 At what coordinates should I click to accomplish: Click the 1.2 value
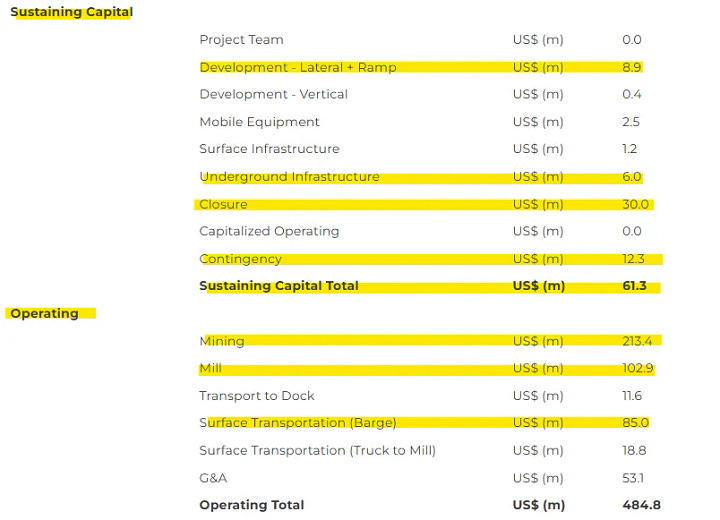pyautogui.click(x=630, y=149)
